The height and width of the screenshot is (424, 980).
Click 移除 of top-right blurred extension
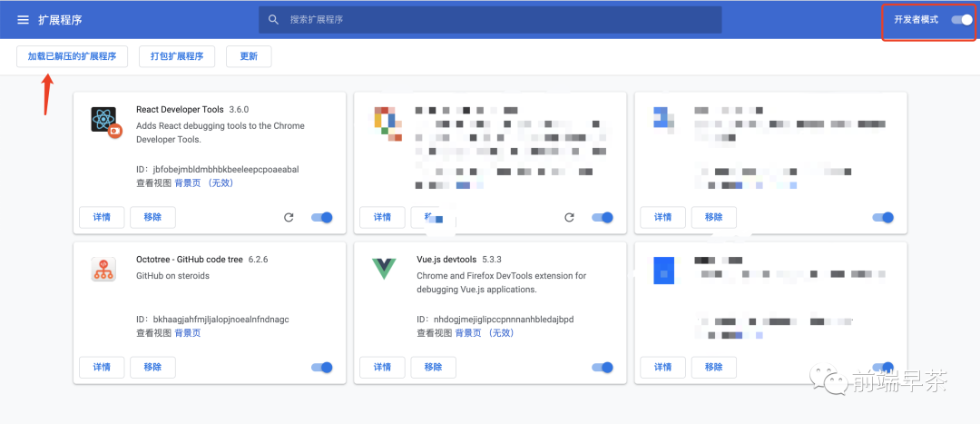[x=714, y=218]
